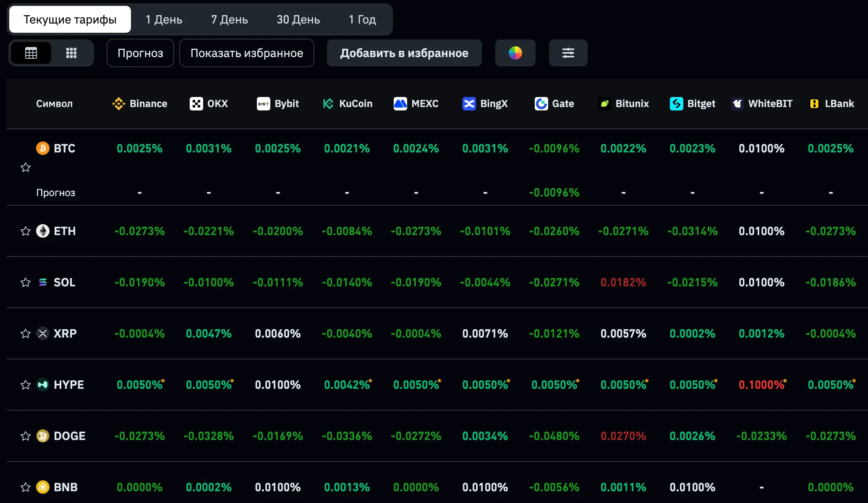The height and width of the screenshot is (503, 868).
Task: Click the BTC coin icon
Action: pyautogui.click(x=43, y=148)
